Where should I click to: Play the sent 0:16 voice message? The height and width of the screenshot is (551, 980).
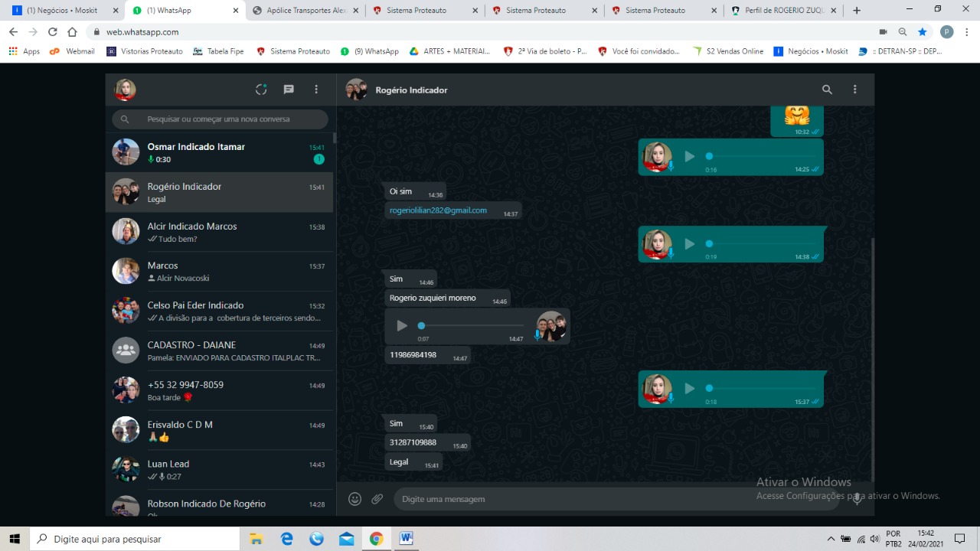tap(690, 156)
